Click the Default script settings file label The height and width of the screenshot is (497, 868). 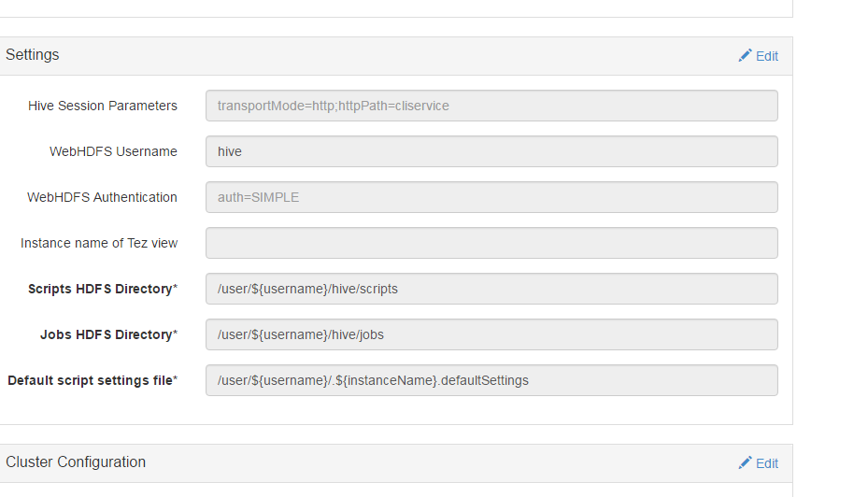pos(91,380)
